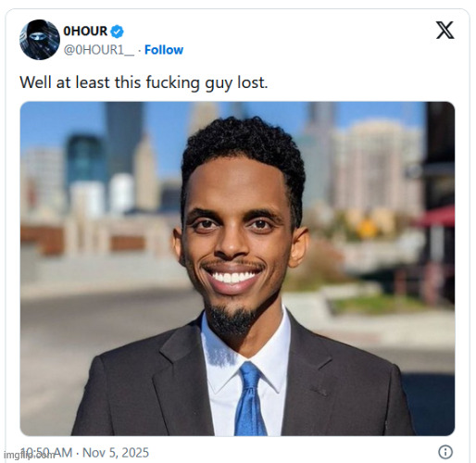Viewport: 476px width, 463px height.
Task: Click the blurred road in photo background
Action: (102, 327)
